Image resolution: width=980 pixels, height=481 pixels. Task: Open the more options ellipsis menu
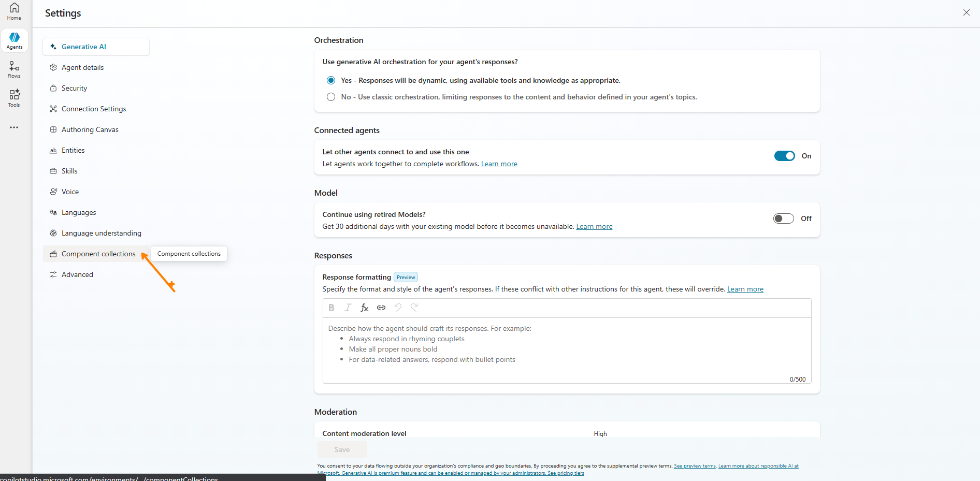tap(14, 127)
